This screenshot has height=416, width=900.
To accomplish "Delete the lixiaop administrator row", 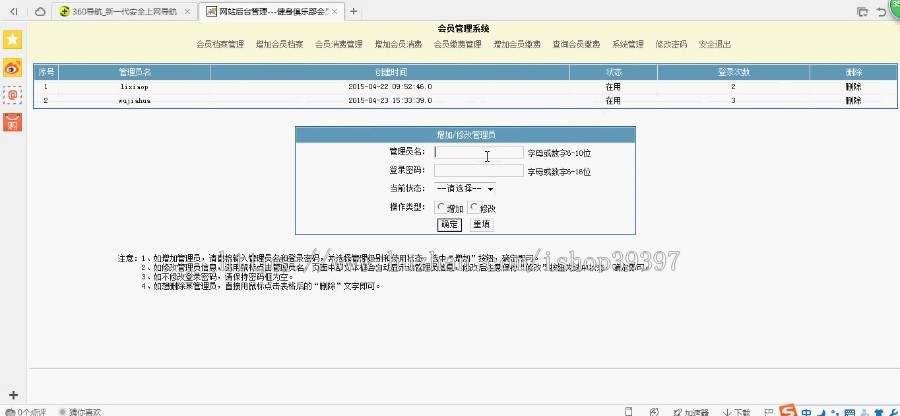I will tap(854, 87).
